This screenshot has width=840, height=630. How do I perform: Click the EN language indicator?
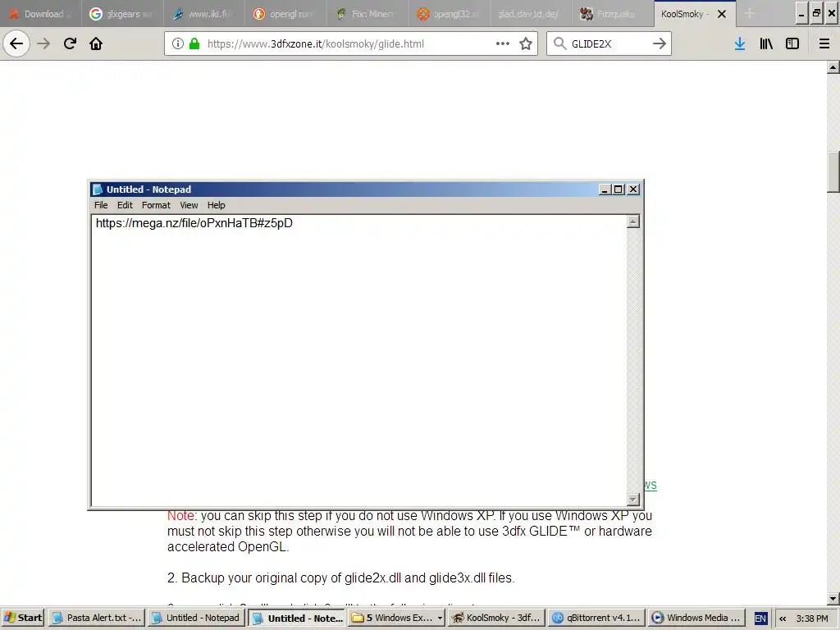point(760,619)
